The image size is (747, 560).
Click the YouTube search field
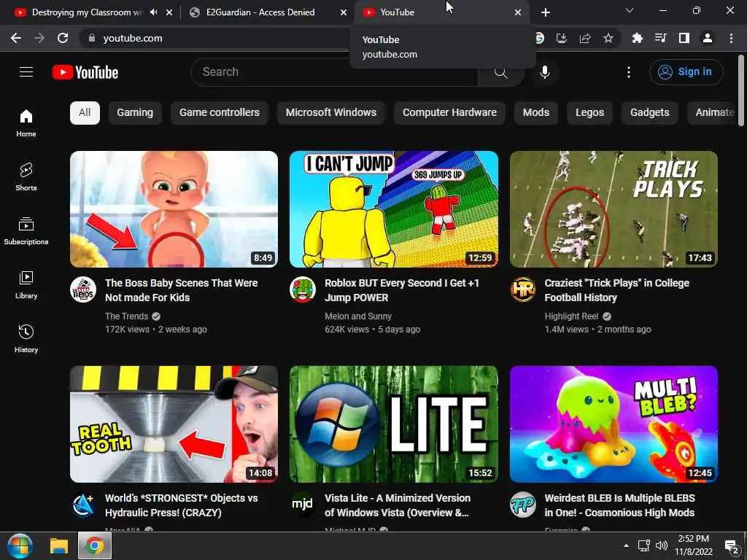334,72
